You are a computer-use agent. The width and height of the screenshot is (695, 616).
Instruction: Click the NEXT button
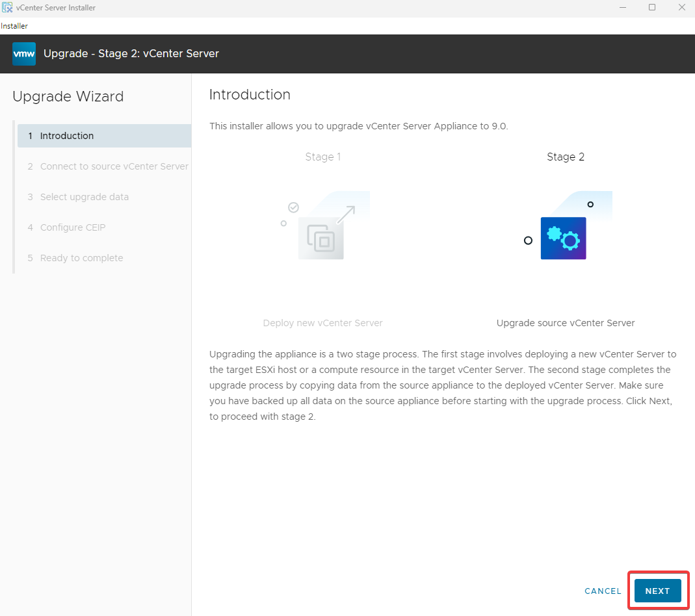657,591
